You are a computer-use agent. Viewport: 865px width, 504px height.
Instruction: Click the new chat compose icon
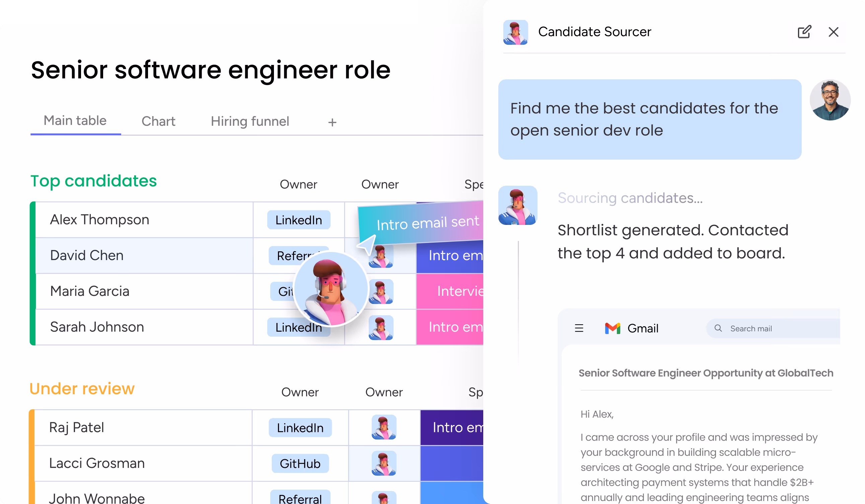[804, 32]
